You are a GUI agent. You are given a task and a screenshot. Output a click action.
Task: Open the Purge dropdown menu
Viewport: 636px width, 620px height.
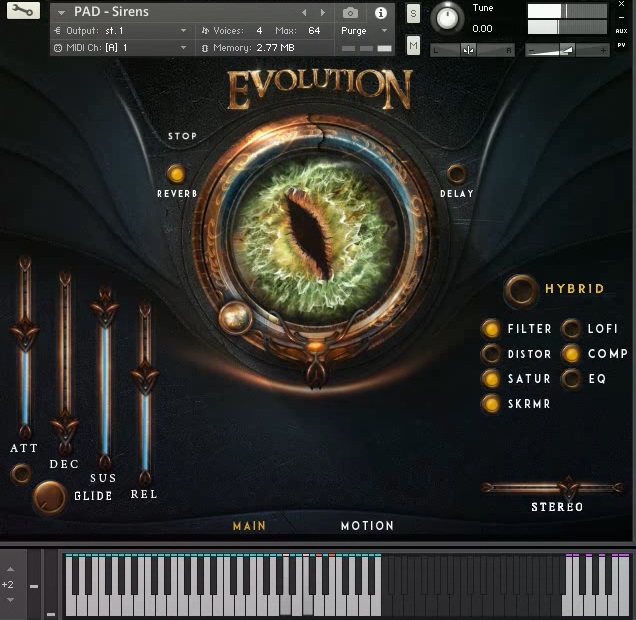coord(364,31)
